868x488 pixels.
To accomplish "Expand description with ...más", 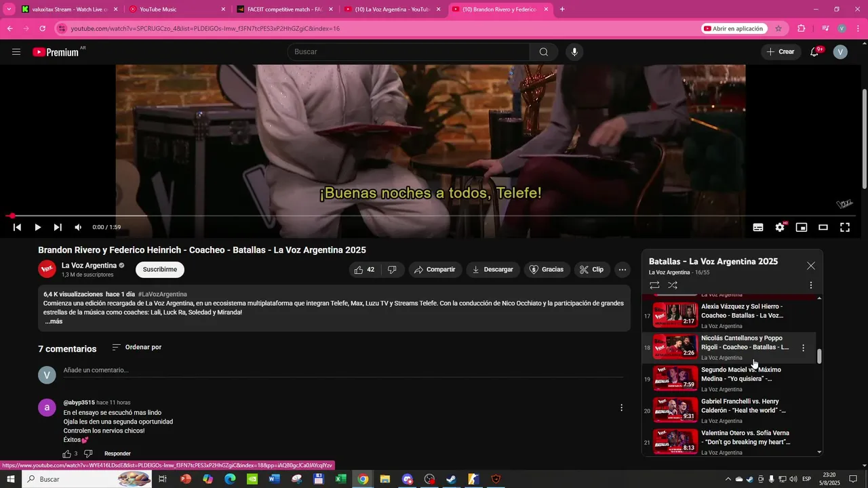I will click(x=54, y=321).
